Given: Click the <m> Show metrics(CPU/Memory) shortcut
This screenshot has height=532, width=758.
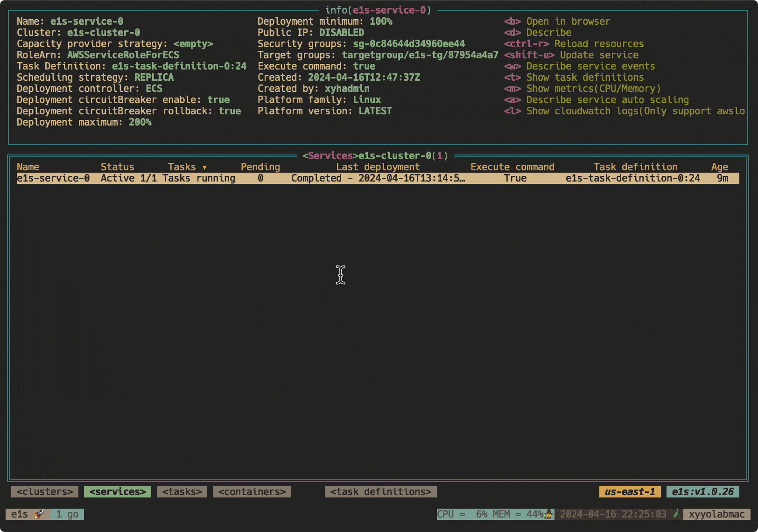Looking at the screenshot, I should click(583, 89).
